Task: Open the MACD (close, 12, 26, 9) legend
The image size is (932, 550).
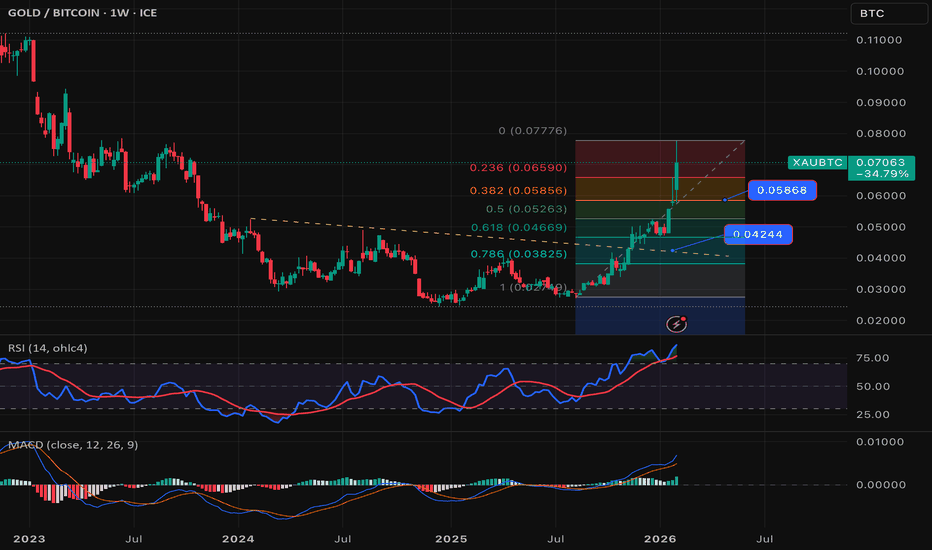Action: [73, 445]
